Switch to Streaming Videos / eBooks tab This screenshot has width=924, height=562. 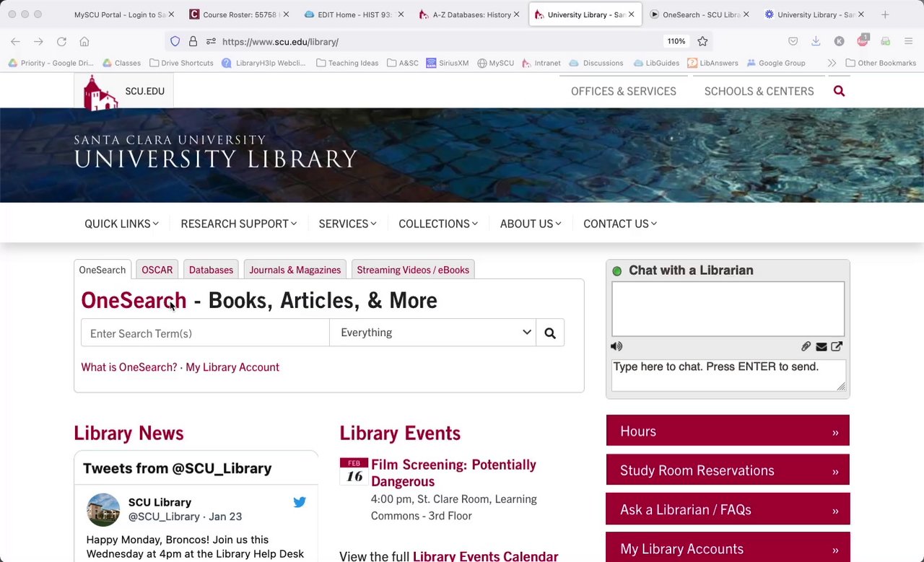click(413, 270)
